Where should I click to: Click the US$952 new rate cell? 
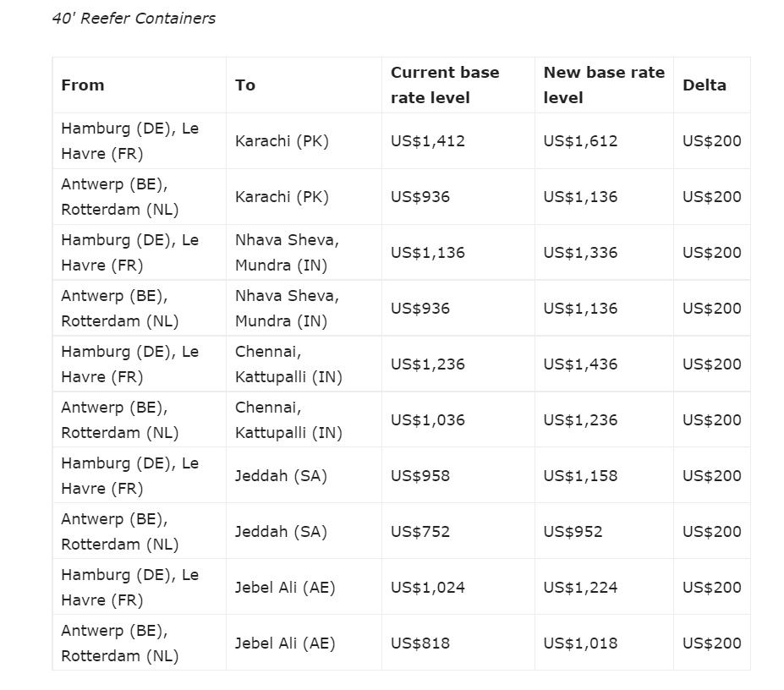(573, 532)
